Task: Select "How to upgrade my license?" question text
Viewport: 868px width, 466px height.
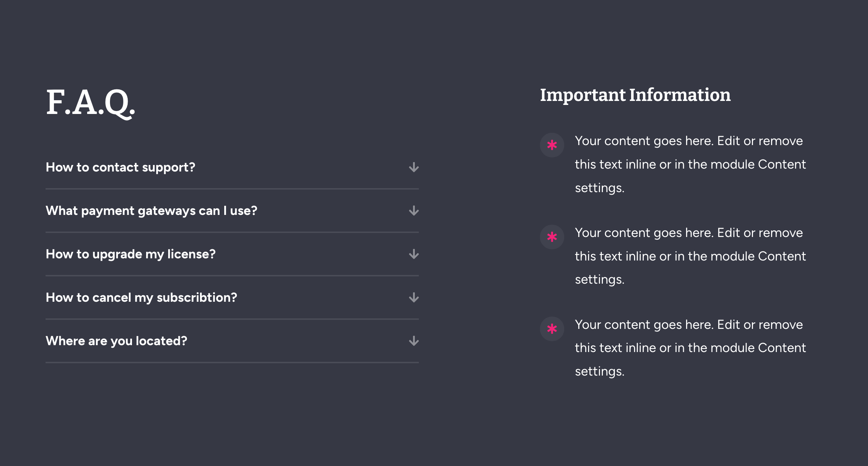Action: click(131, 254)
